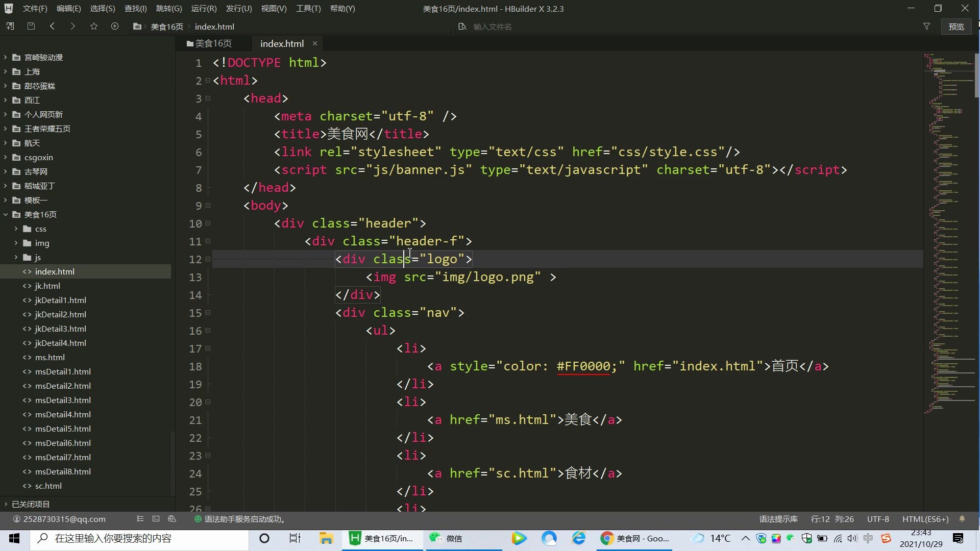The width and height of the screenshot is (980, 551).
Task: Open ms.html in the project tree
Action: coord(50,357)
